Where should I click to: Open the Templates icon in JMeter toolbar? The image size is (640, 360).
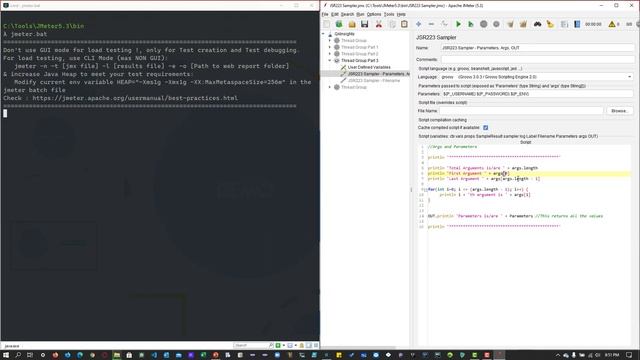tap(339, 24)
